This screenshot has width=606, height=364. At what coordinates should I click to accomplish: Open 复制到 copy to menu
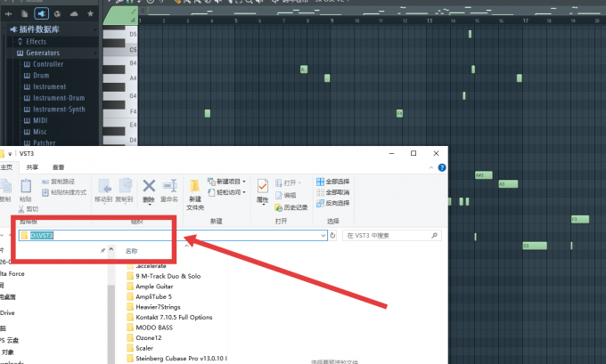[124, 190]
